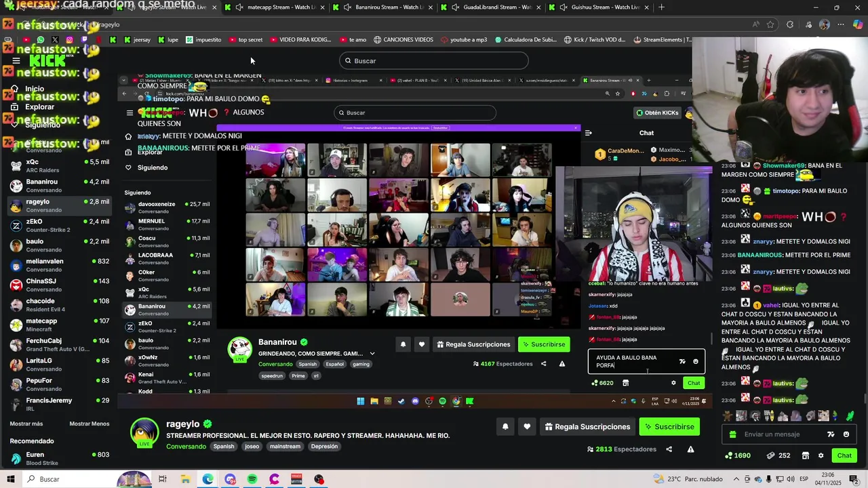Click 'Mostrar más' in the sidebar
868x488 pixels.
(x=26, y=424)
